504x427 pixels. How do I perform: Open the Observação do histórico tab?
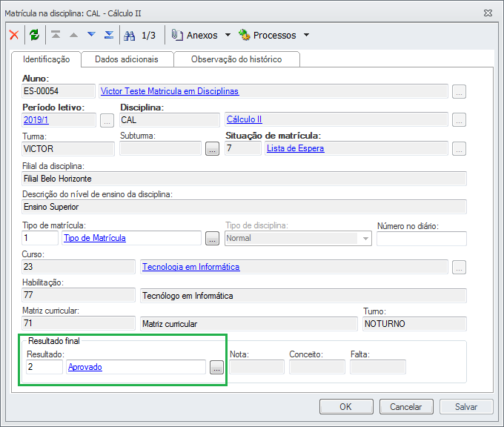point(236,59)
